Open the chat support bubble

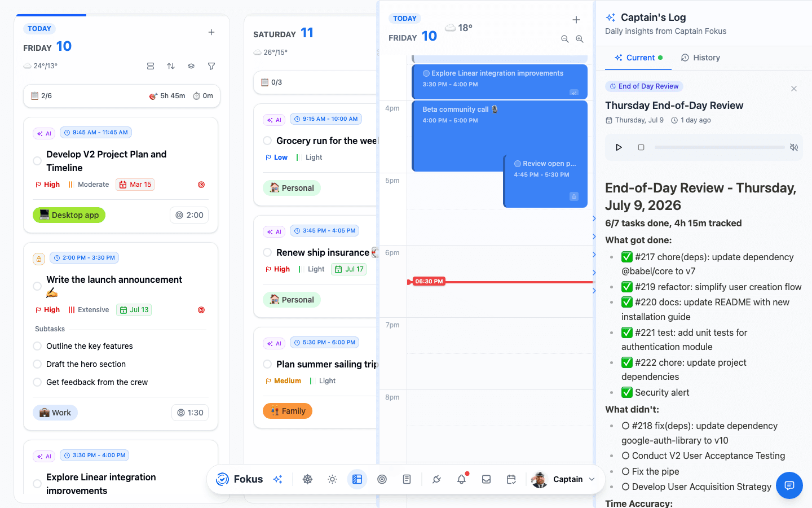coord(789,485)
